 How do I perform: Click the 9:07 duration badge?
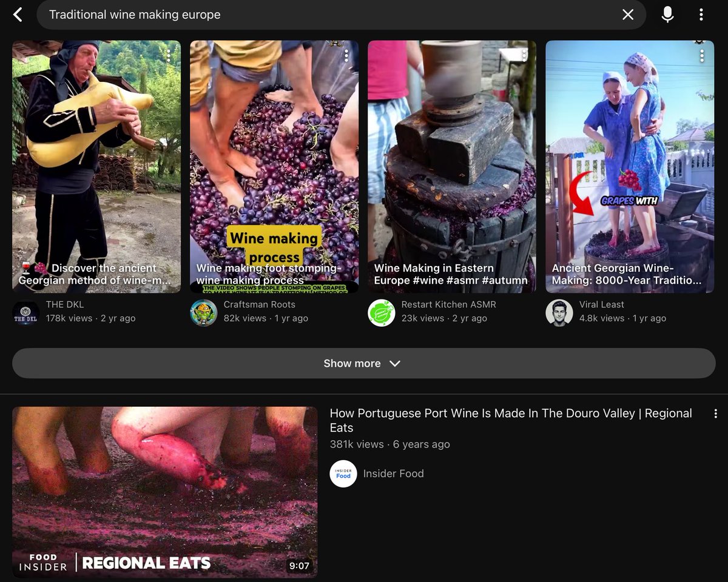pos(299,566)
